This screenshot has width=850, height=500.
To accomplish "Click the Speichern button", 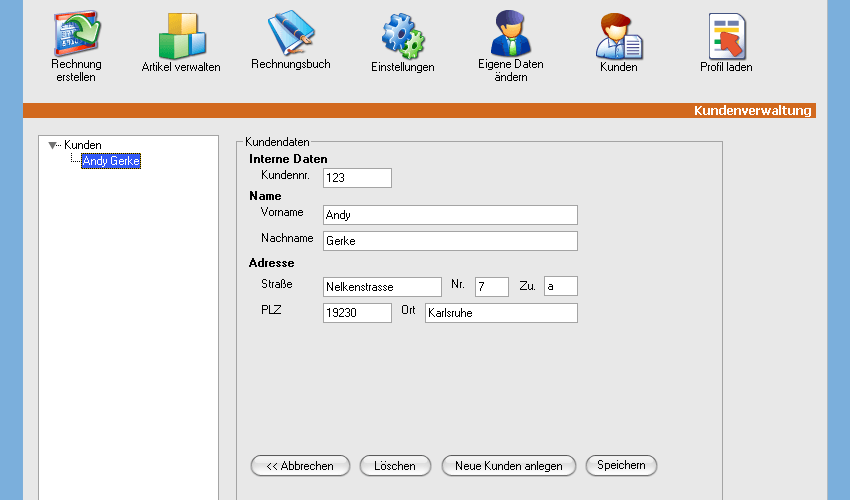I will pyautogui.click(x=621, y=465).
